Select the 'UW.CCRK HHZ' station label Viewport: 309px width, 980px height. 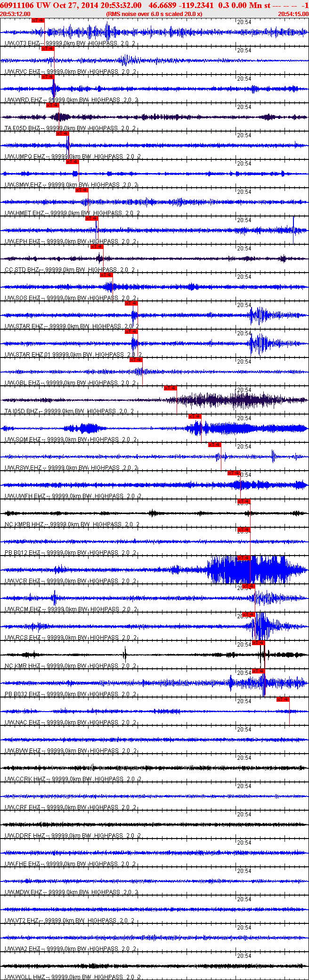pos(25,779)
